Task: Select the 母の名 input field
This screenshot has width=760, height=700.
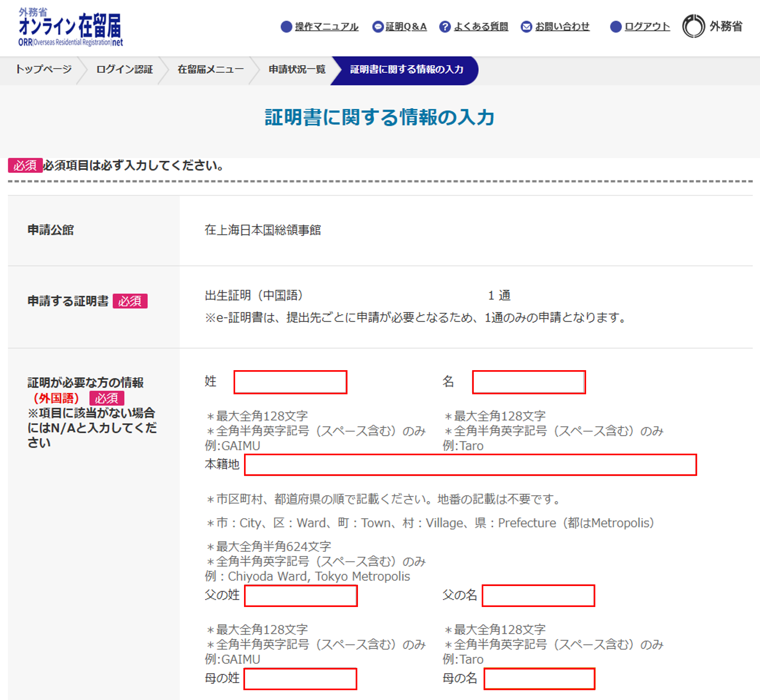Action: pyautogui.click(x=539, y=679)
